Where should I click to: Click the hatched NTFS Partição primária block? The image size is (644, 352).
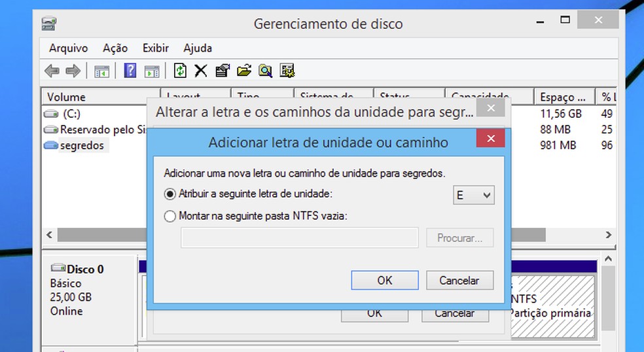(552, 306)
